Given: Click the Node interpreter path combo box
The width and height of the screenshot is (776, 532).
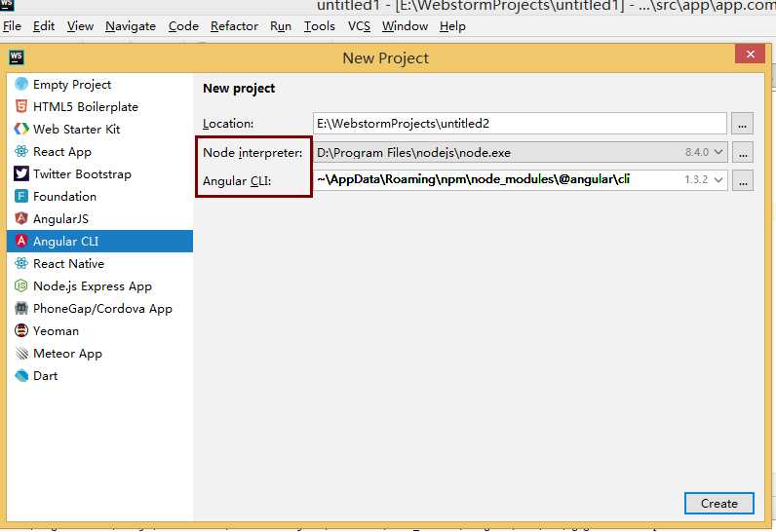Looking at the screenshot, I should click(521, 152).
